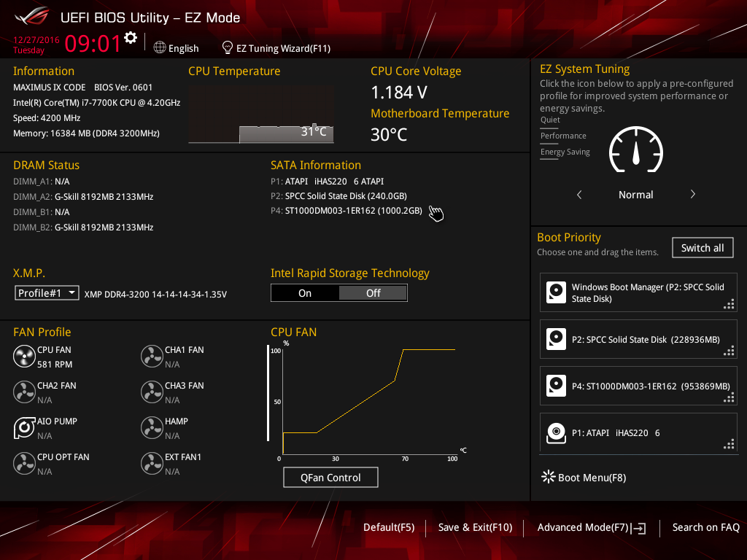
Task: Click the Memory: 16384 MB line
Action: pyautogui.click(x=86, y=133)
